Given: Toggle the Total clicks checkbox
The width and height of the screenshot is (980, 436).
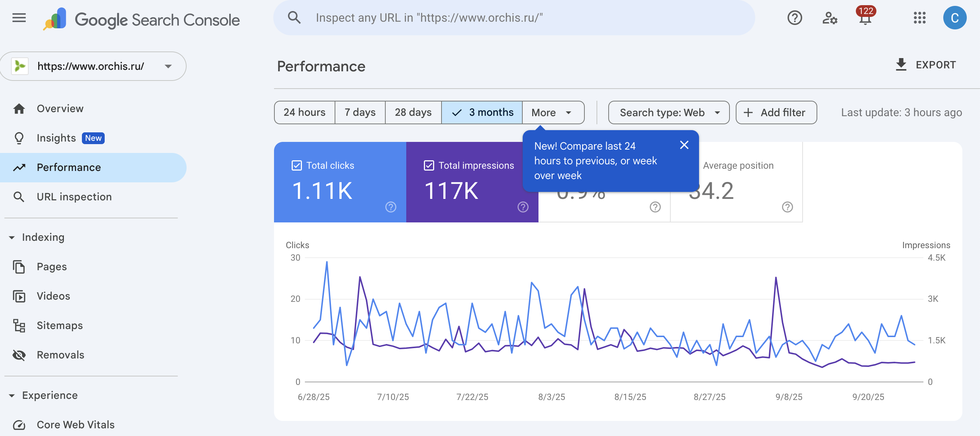Looking at the screenshot, I should (x=297, y=165).
